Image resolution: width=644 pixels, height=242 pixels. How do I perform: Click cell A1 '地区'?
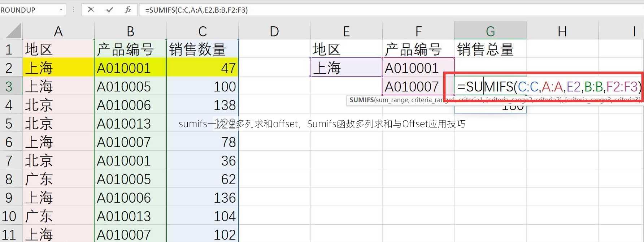[58, 49]
